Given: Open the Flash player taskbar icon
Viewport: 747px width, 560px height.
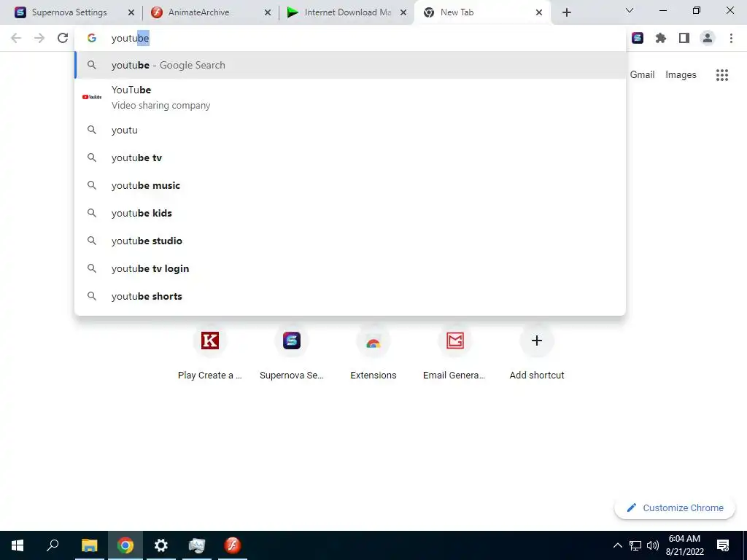Looking at the screenshot, I should 233,545.
